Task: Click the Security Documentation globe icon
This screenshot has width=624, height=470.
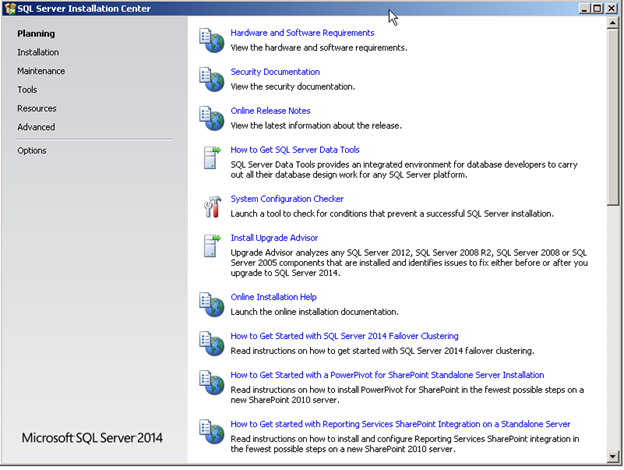Action: click(x=211, y=79)
